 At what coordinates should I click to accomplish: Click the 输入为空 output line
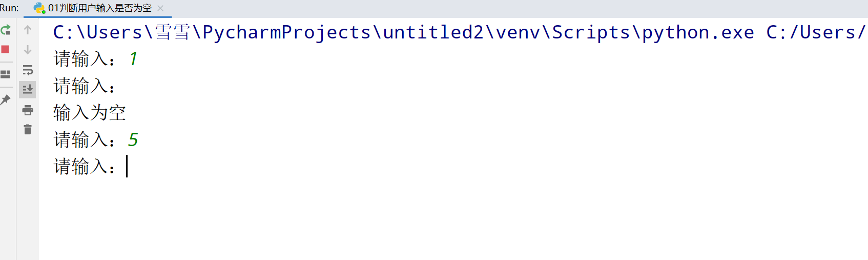coord(90,113)
